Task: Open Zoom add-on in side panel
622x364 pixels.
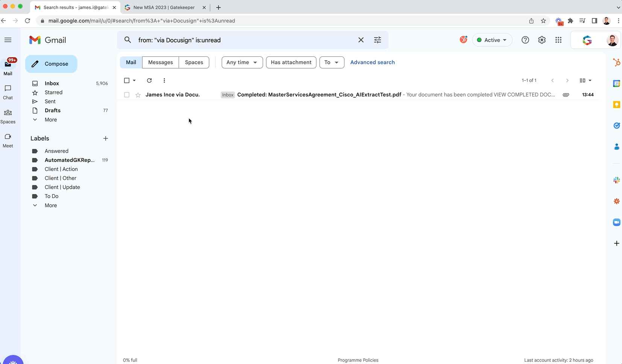Action: [616, 222]
